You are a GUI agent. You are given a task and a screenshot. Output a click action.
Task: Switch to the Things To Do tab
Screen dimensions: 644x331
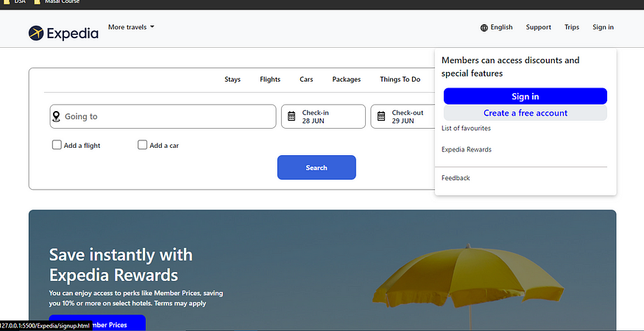400,79
